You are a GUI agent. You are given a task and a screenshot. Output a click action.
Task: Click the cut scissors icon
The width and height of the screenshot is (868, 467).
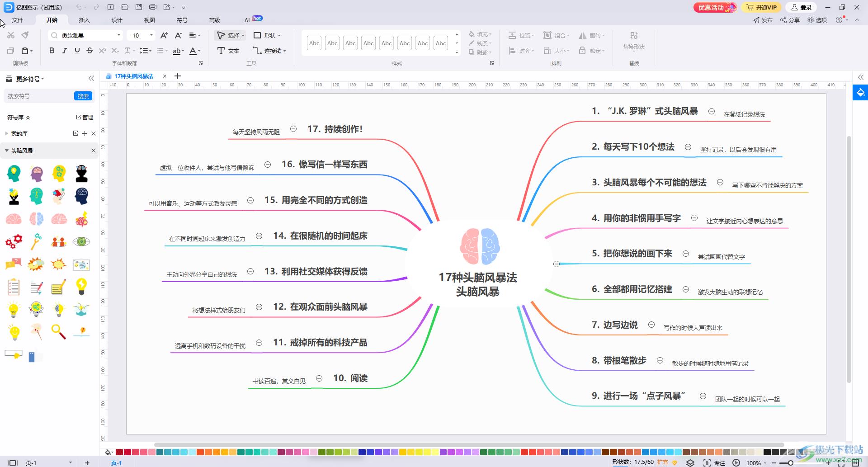tap(11, 35)
